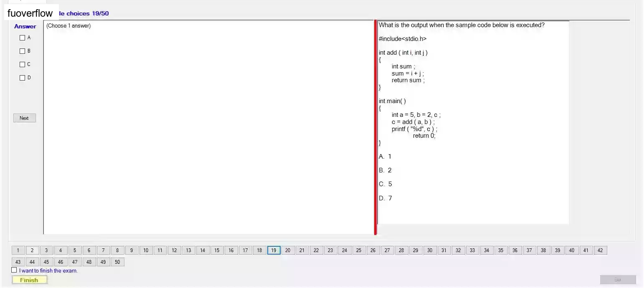Click the Next button
Viewport: 644px width, 288px height.
[25, 118]
